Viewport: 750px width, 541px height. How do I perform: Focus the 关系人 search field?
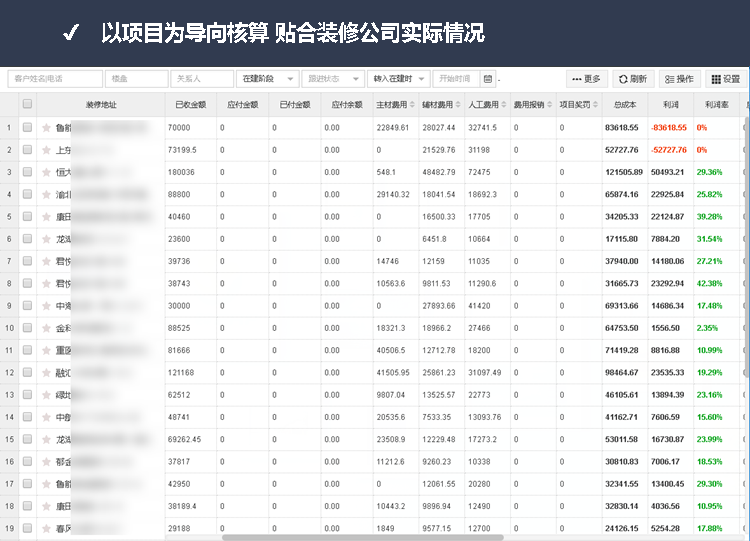(202, 79)
